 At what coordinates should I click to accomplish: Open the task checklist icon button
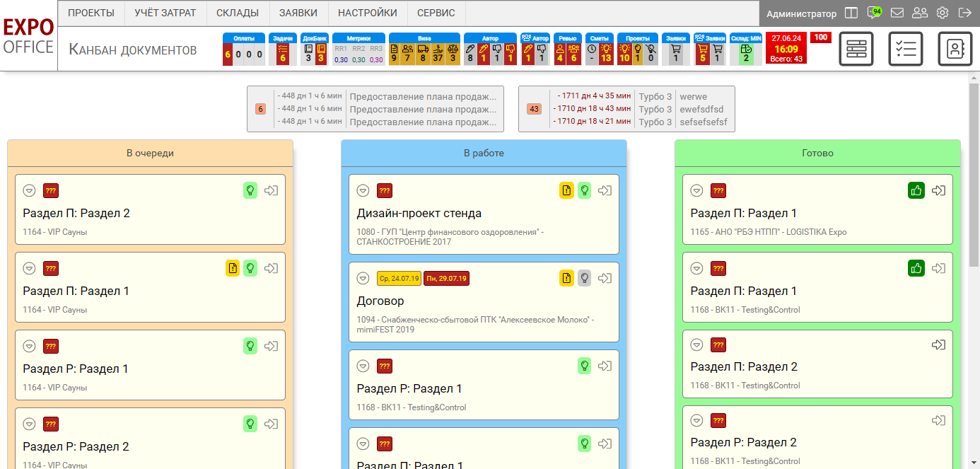pos(906,49)
